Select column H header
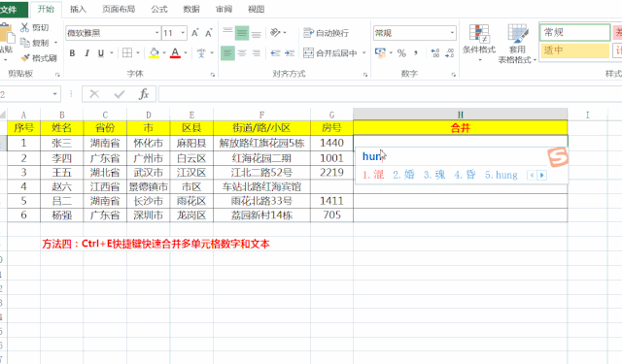Viewport: 622px width, 364px height. click(460, 115)
